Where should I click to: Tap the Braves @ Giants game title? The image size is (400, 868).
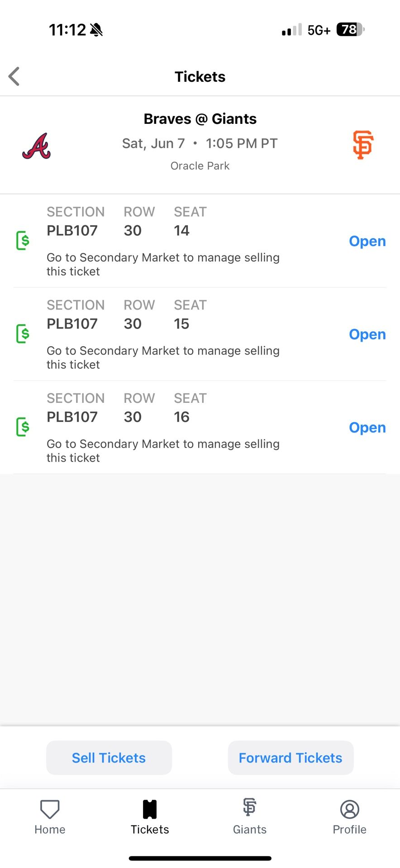[200, 119]
